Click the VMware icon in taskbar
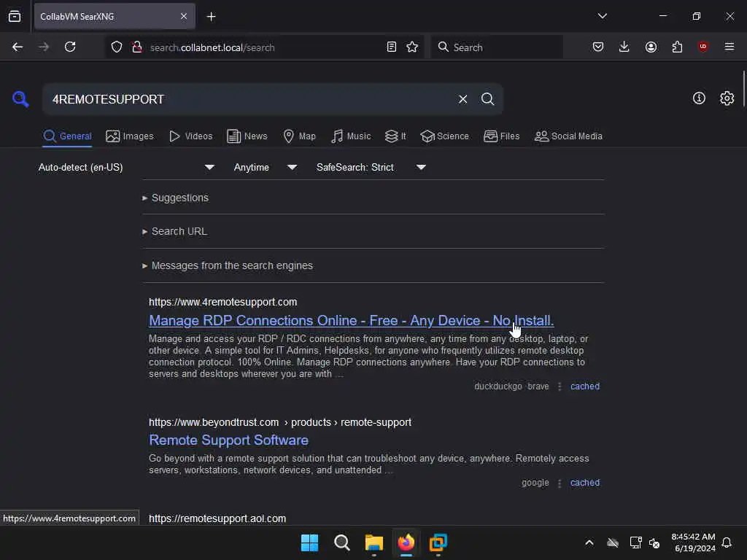This screenshot has width=747, height=560. [x=438, y=542]
